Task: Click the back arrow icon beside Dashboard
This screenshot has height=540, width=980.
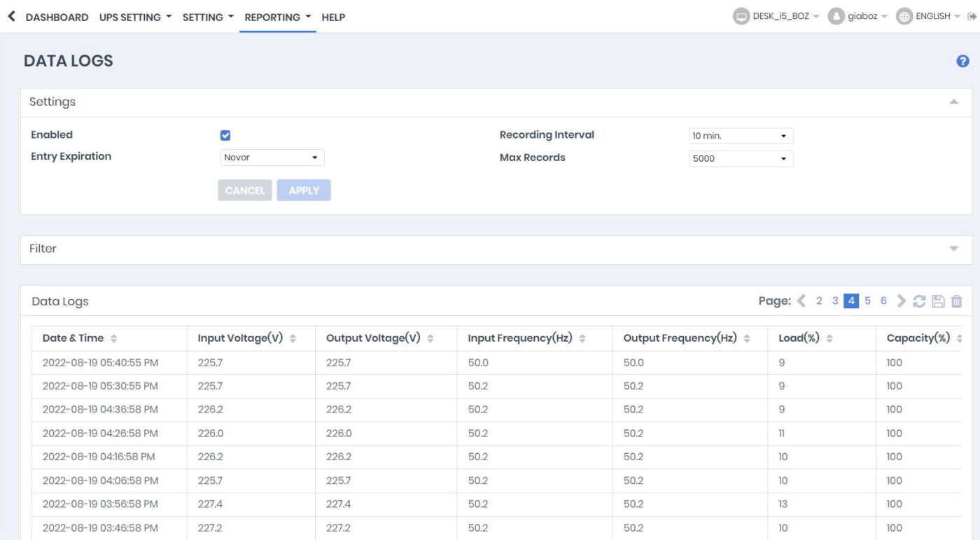Action: [x=11, y=16]
